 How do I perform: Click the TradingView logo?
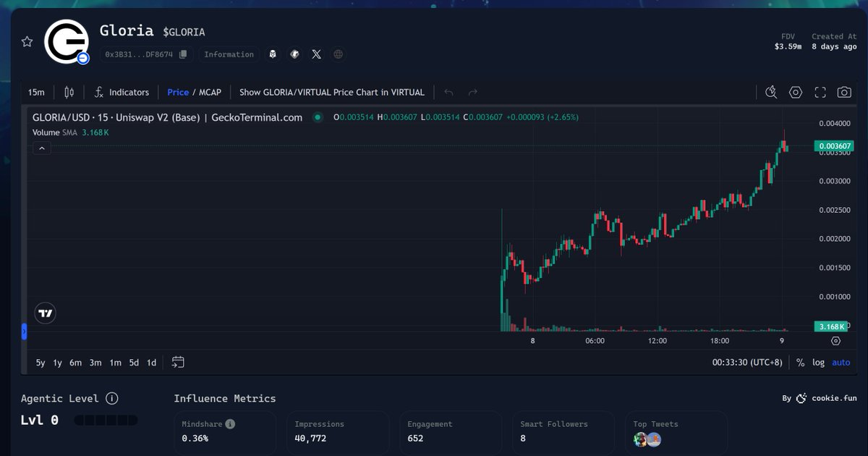coord(45,313)
